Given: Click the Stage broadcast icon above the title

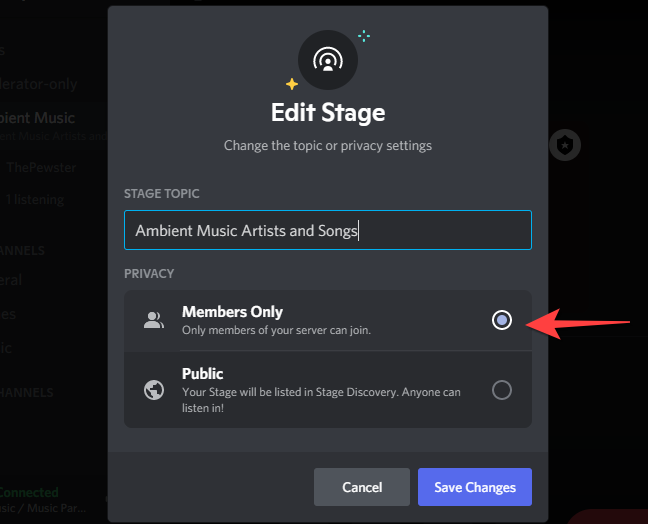Looking at the screenshot, I should pos(327,61).
